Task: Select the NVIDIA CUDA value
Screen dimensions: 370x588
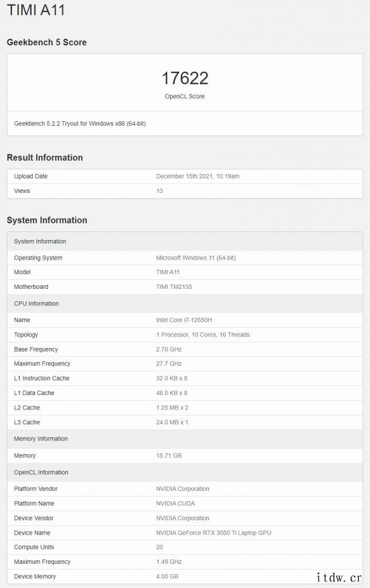Action: point(176,504)
